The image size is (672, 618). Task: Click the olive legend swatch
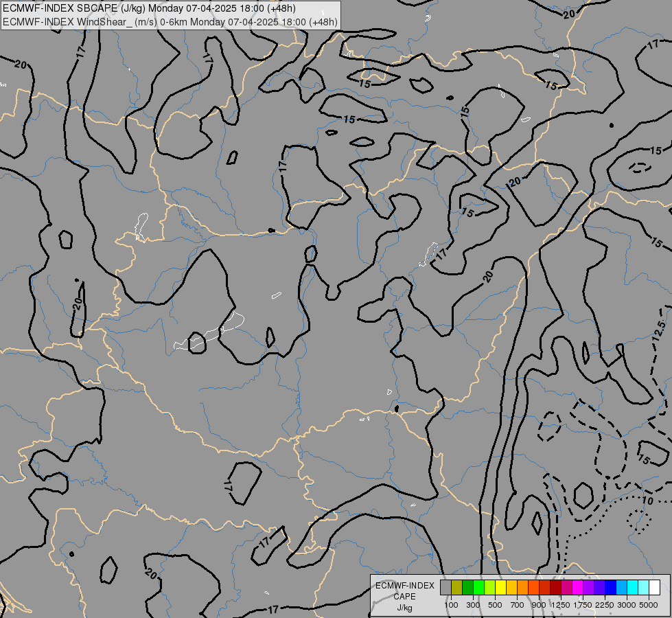pos(456,587)
